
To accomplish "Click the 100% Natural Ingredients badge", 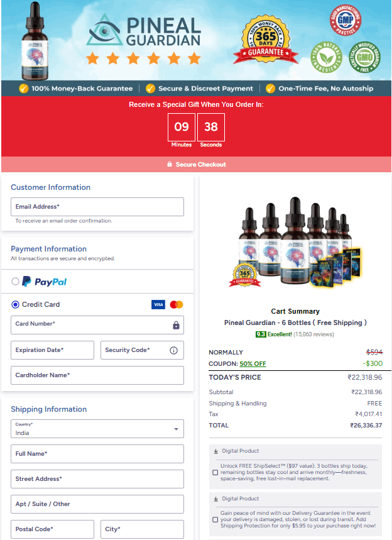I will 326,57.
